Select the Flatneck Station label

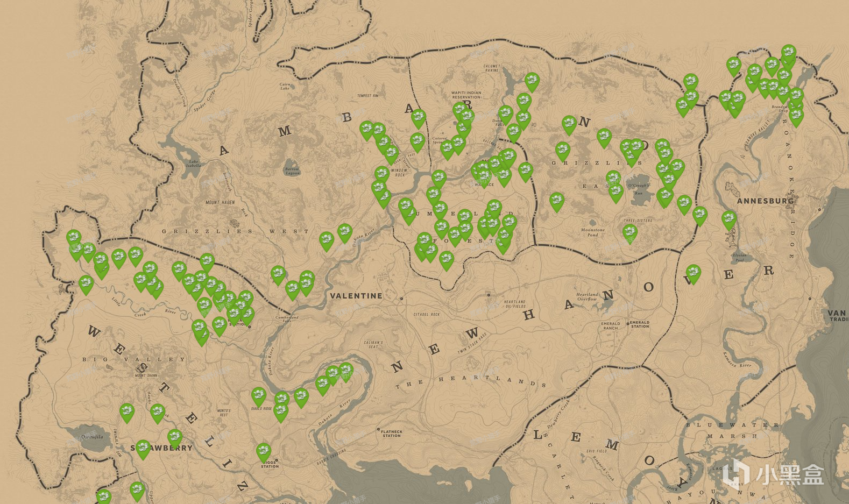tap(391, 434)
